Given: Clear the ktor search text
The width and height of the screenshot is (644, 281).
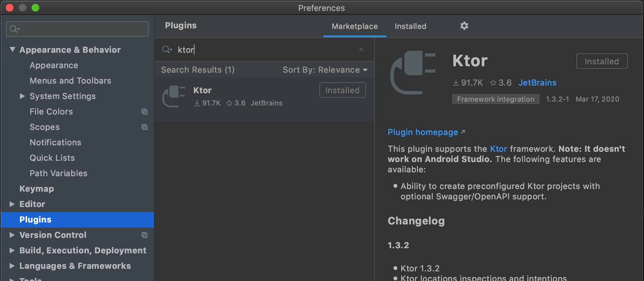Looking at the screenshot, I should (x=361, y=50).
